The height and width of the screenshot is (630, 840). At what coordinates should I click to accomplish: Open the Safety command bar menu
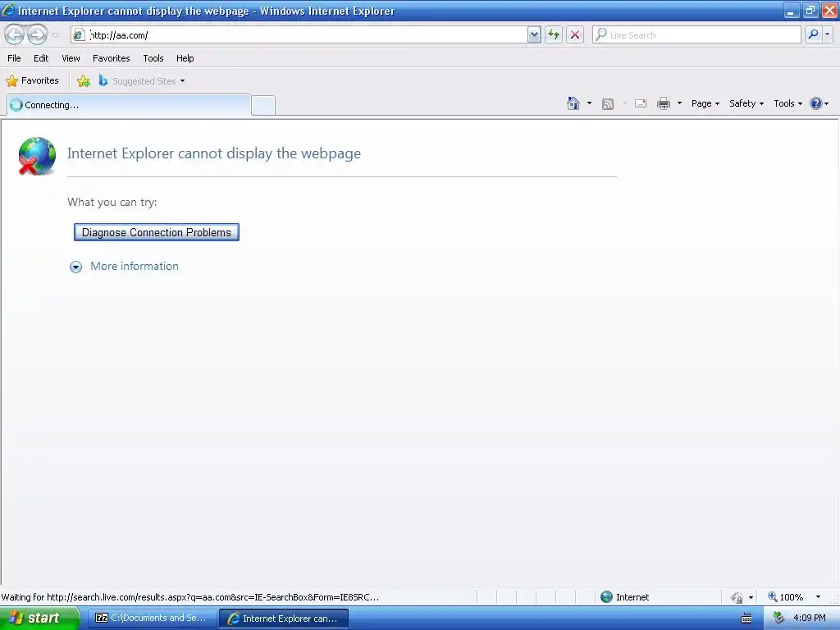pos(746,103)
